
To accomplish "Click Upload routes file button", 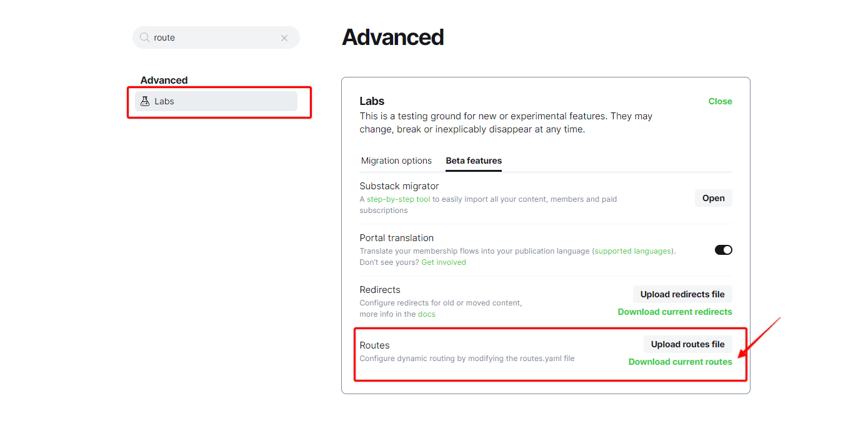I will click(x=687, y=344).
